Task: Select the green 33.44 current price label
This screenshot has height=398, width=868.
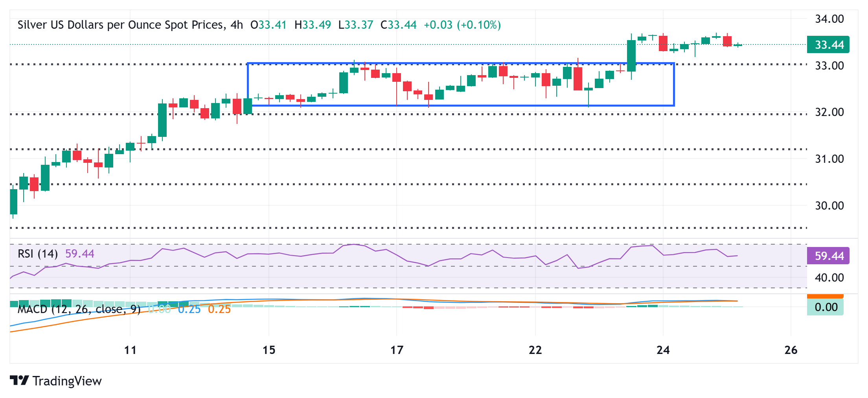Action: pos(828,45)
